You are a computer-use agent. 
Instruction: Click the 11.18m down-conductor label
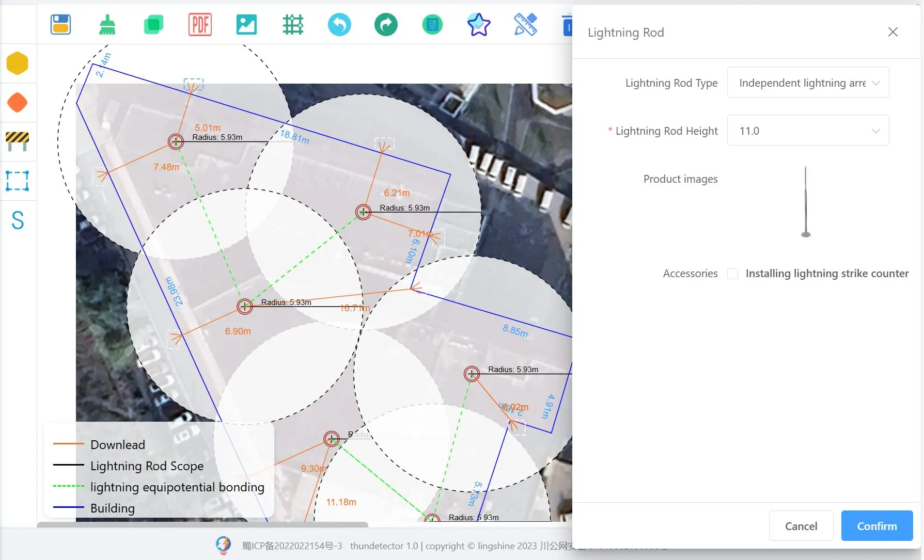[x=341, y=502]
